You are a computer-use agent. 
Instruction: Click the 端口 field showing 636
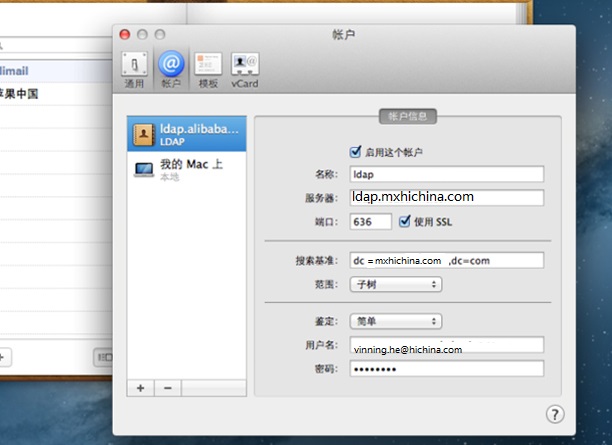pyautogui.click(x=370, y=221)
